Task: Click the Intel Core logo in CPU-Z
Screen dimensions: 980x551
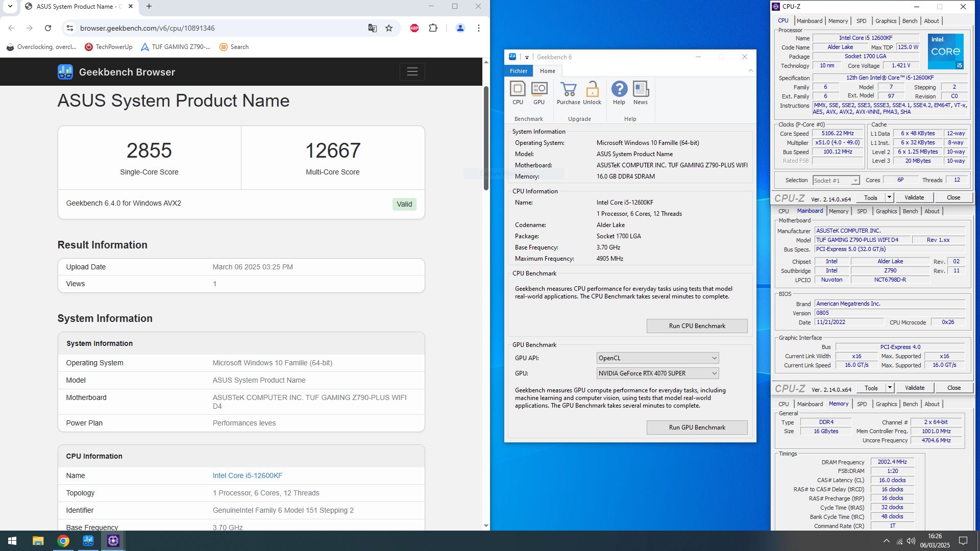Action: (x=945, y=52)
